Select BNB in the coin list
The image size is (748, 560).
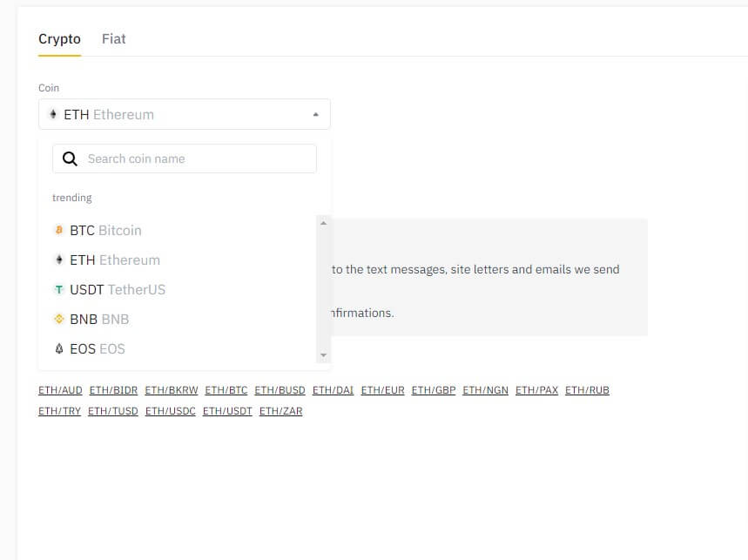(99, 320)
